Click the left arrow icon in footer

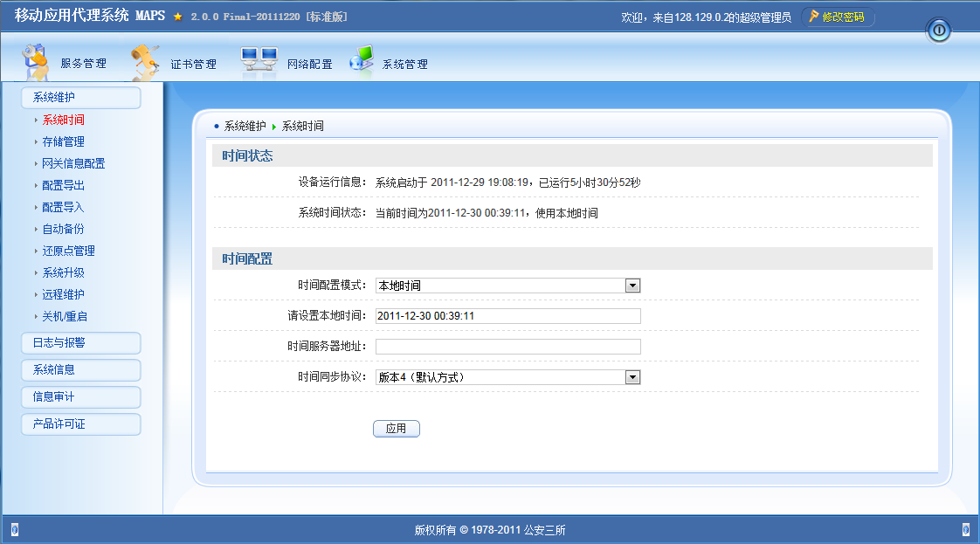pos(14,529)
